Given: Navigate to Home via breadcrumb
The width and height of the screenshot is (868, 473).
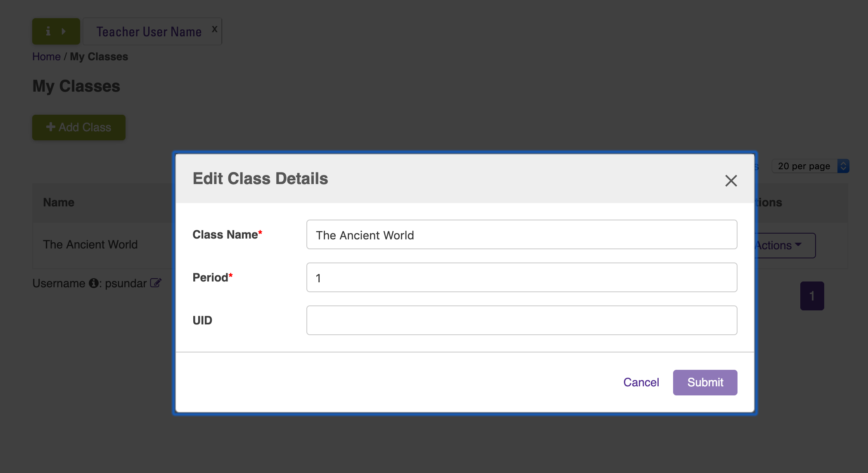Looking at the screenshot, I should [46, 57].
